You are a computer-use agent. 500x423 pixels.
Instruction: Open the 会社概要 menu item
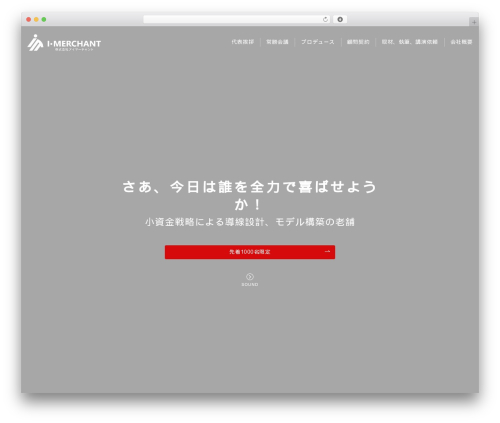[x=461, y=42]
